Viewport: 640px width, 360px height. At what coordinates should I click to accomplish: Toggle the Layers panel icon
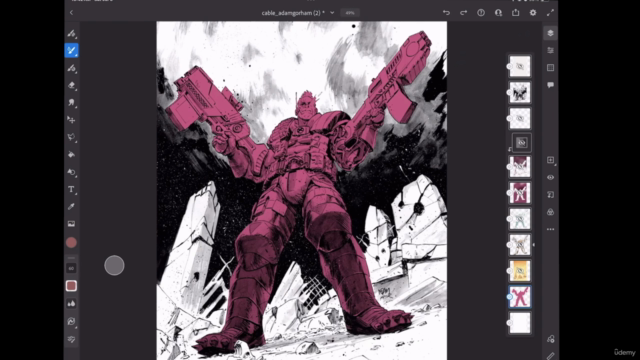pyautogui.click(x=550, y=33)
